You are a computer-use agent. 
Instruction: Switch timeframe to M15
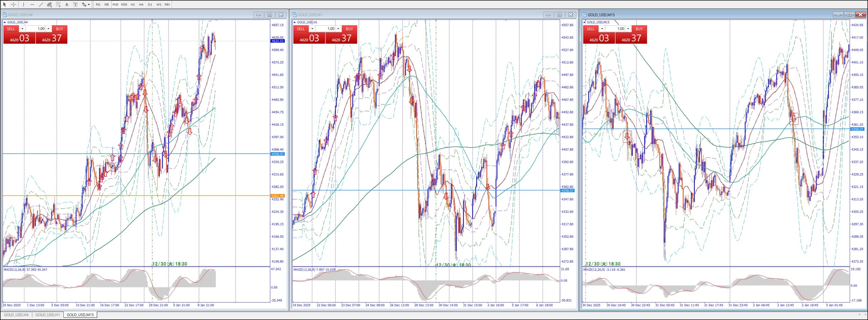click(x=115, y=4)
